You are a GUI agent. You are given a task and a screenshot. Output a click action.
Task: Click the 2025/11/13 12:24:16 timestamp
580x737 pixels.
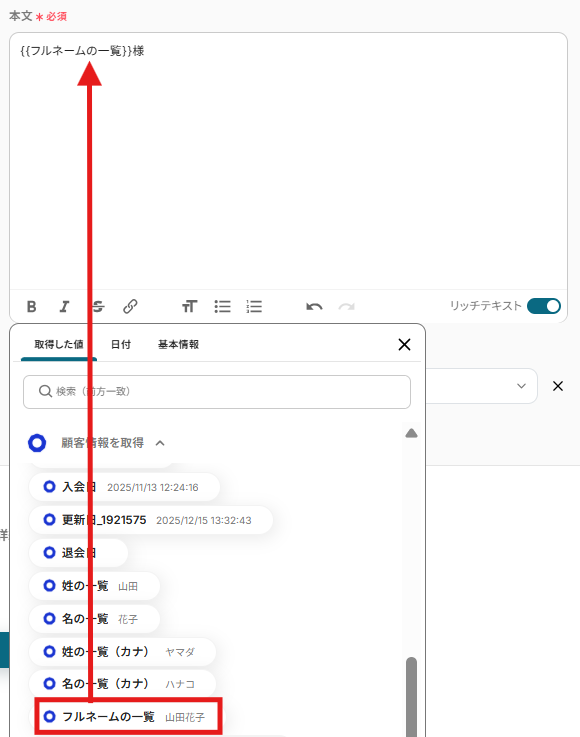click(153, 487)
